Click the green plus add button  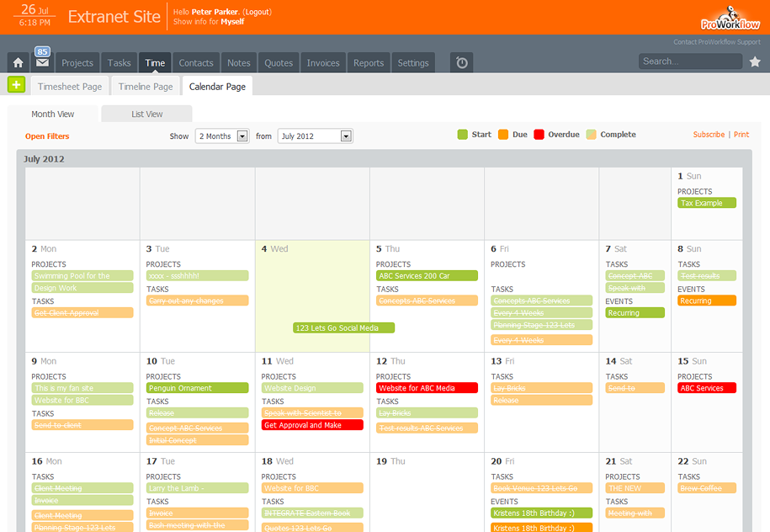(16, 85)
